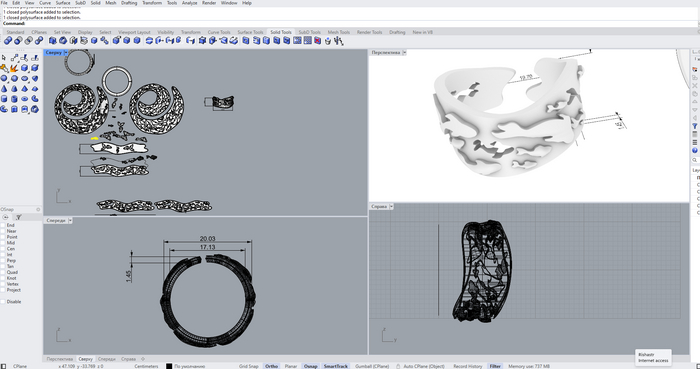Screen dimensions: 700x369
Task: Toggle the Quad osnap checkbox
Action: tap(3, 272)
